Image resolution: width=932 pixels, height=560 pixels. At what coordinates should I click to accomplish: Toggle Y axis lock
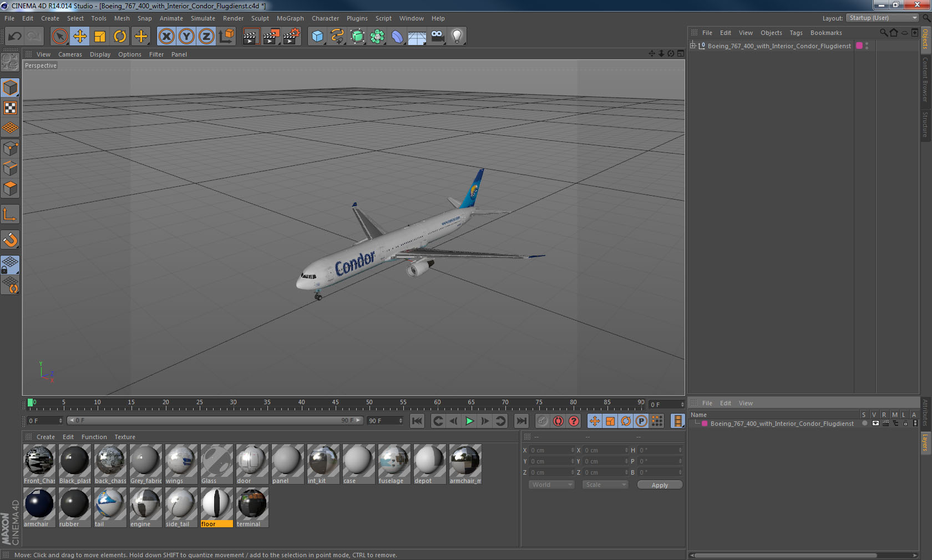coord(186,37)
